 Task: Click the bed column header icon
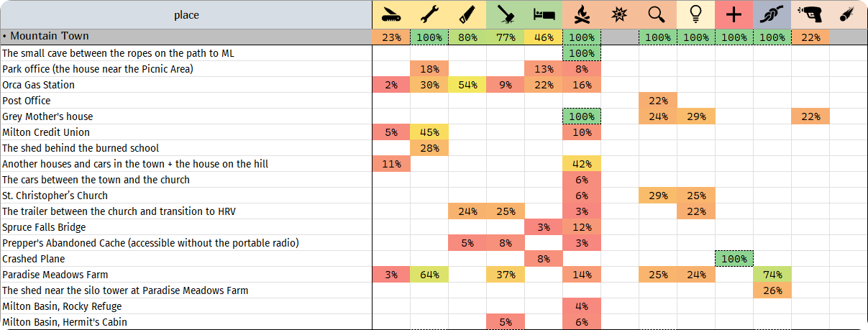point(544,14)
